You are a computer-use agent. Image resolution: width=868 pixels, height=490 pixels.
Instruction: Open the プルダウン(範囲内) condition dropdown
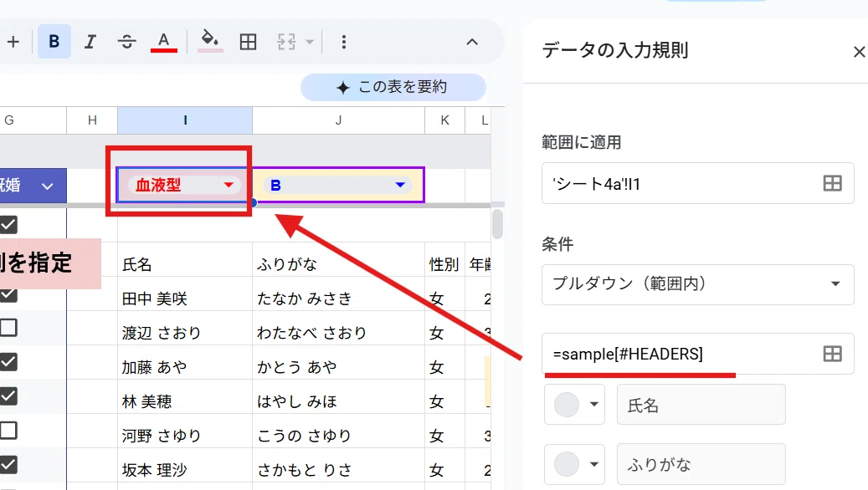coord(697,284)
